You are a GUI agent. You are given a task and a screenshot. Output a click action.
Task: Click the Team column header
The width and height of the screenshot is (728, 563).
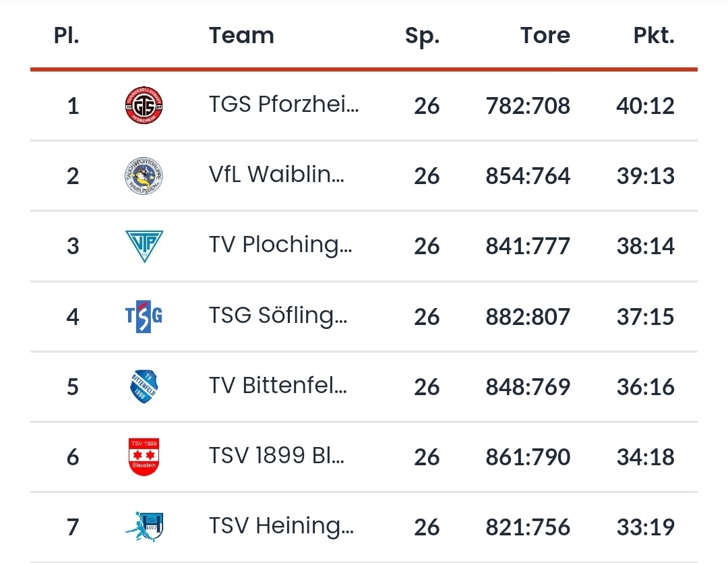point(241,36)
